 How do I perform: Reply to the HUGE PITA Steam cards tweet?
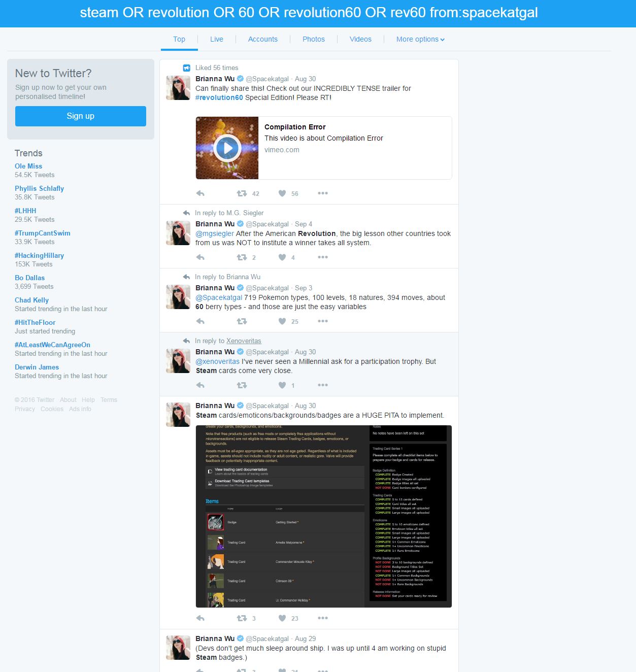click(x=200, y=618)
